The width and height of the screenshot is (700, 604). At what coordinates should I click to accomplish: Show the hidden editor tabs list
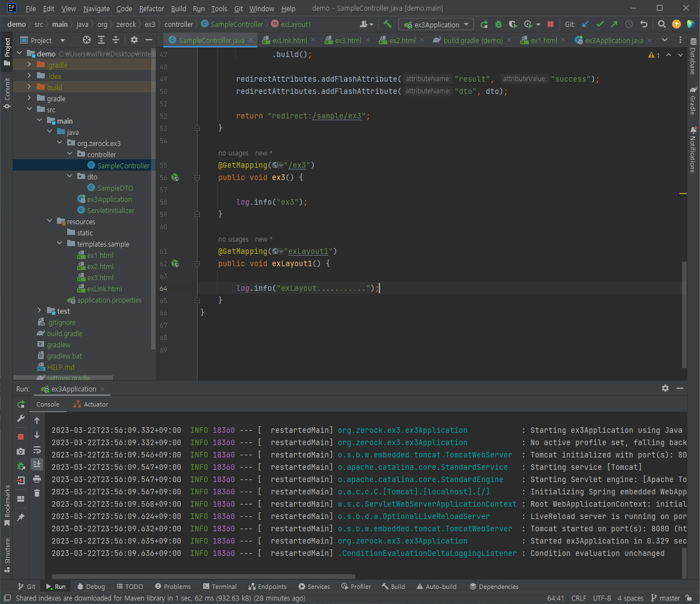coord(665,40)
